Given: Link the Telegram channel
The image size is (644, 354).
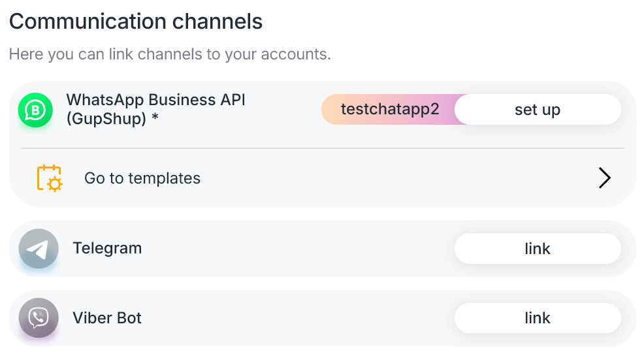Looking at the screenshot, I should click(537, 249).
